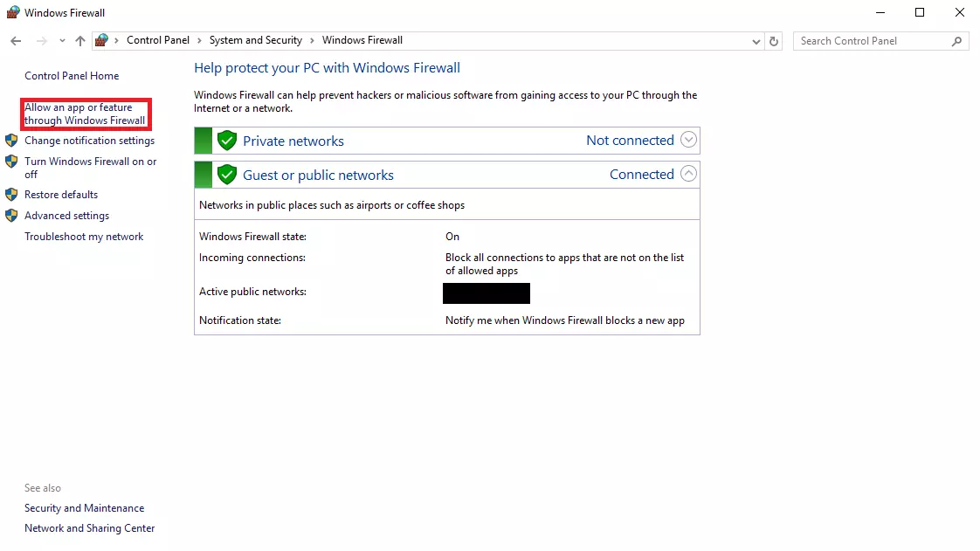The height and width of the screenshot is (551, 980).
Task: Expand the Private networks section chevron
Action: pyautogui.click(x=688, y=140)
